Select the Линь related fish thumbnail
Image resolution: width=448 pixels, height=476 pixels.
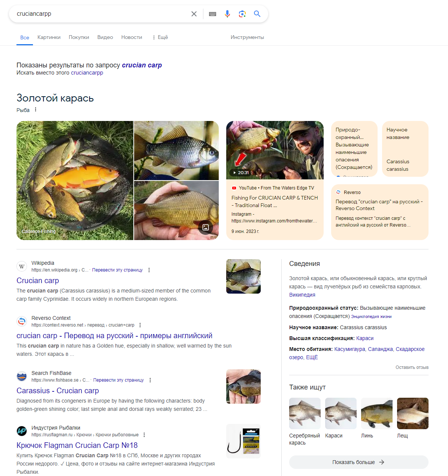377,413
